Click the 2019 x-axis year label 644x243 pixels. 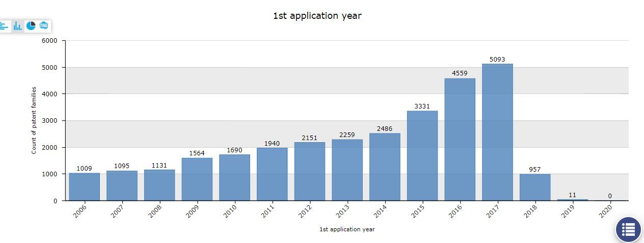(x=568, y=211)
